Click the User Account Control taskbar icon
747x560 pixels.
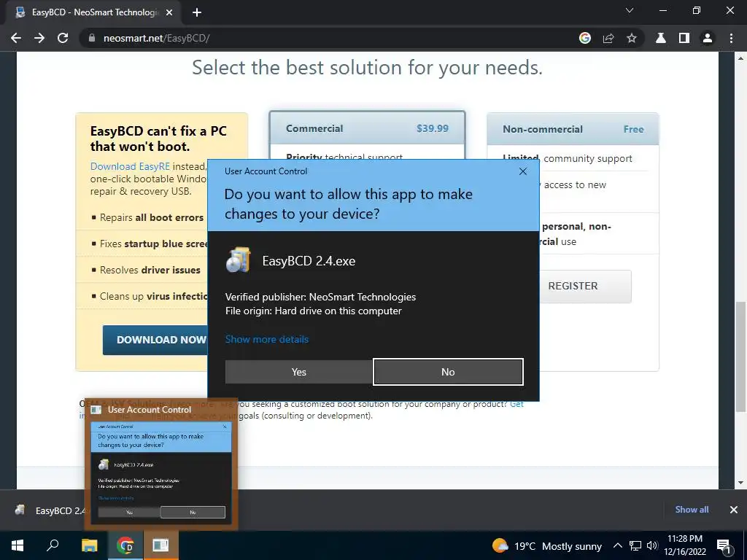pyautogui.click(x=160, y=545)
